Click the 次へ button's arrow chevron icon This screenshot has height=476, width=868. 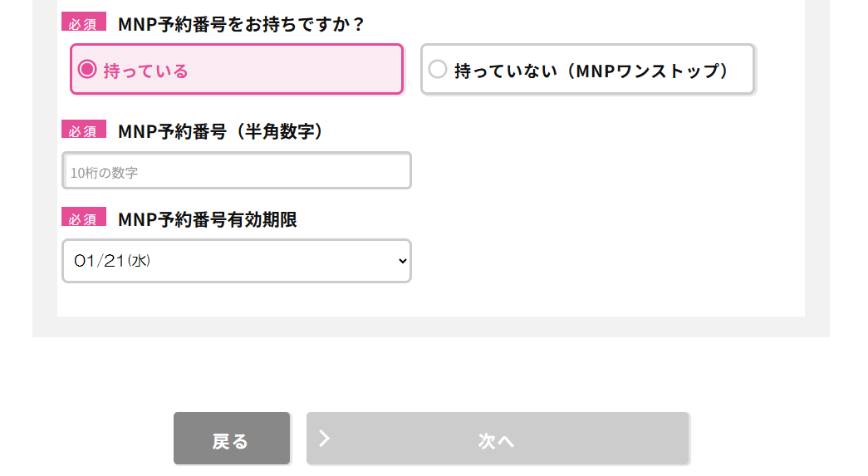325,438
